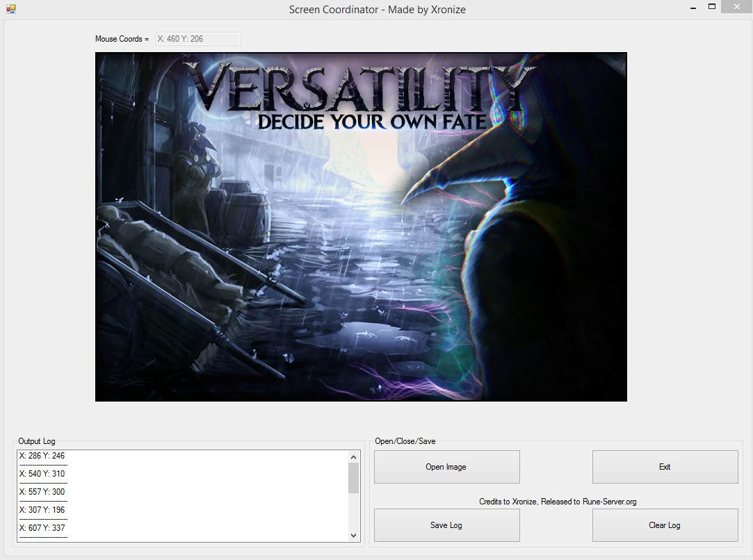Minimize the Screen Coordinator window
This screenshot has width=753, height=560.
coord(693,7)
